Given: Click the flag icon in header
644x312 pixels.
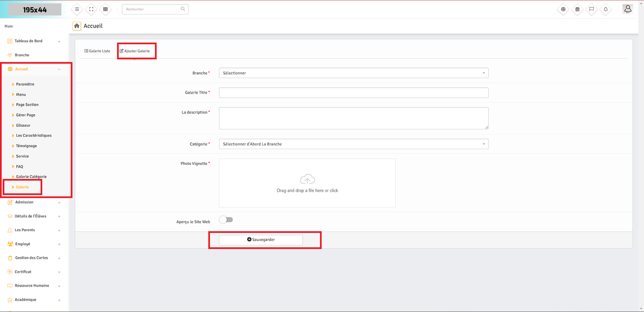Looking at the screenshot, I should tap(591, 9).
